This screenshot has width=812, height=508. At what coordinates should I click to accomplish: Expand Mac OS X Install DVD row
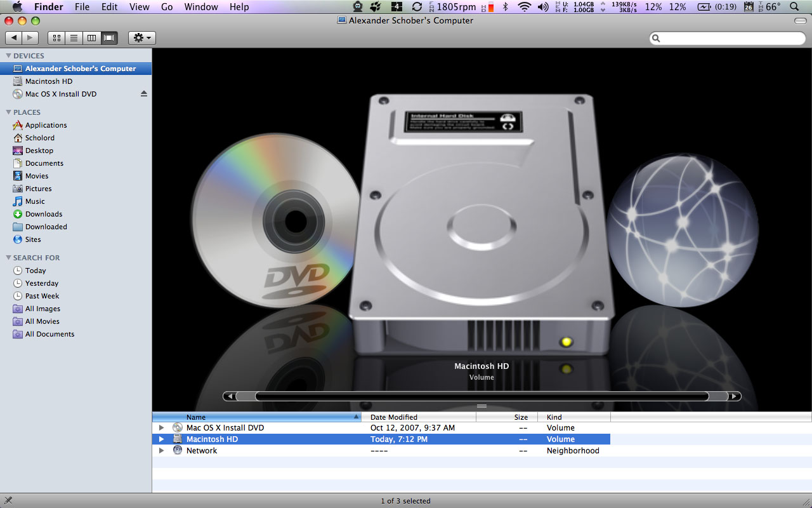click(x=162, y=428)
